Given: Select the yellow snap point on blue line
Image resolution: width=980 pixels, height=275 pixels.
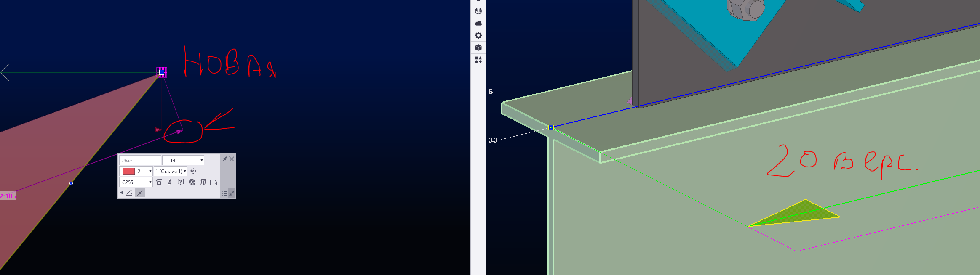Looking at the screenshot, I should pyautogui.click(x=551, y=127).
